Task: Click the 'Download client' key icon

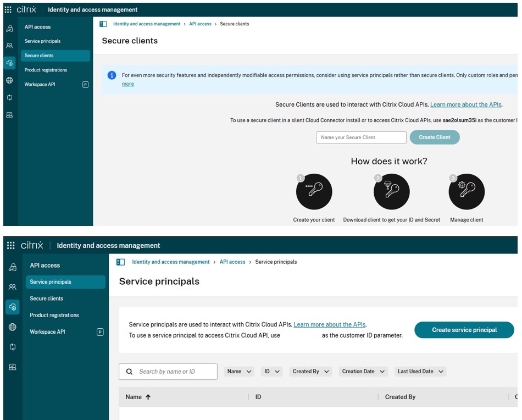Action: click(x=391, y=192)
